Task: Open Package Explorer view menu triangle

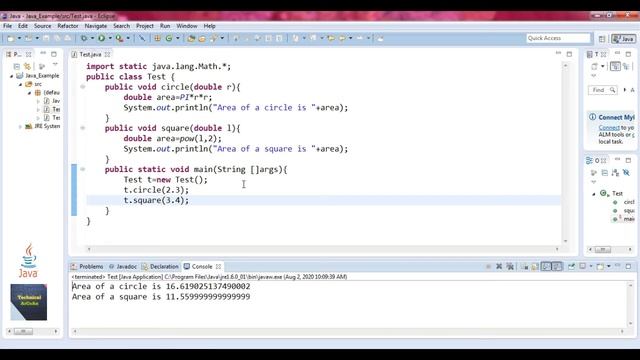Action: (x=55, y=65)
